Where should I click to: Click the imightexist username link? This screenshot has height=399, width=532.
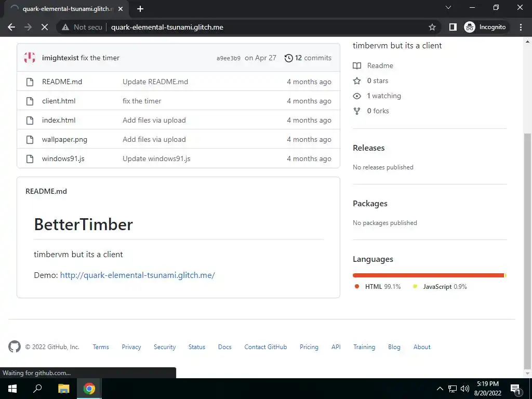pos(60,58)
